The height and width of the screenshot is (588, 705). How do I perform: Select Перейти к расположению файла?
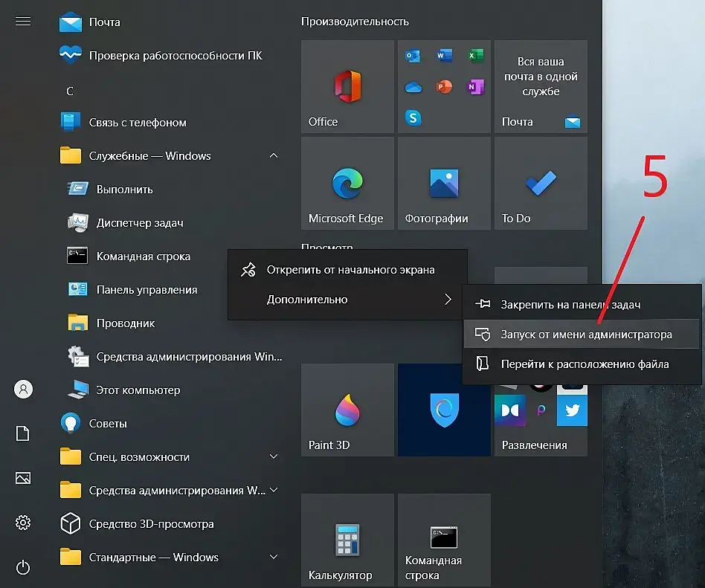pyautogui.click(x=582, y=364)
